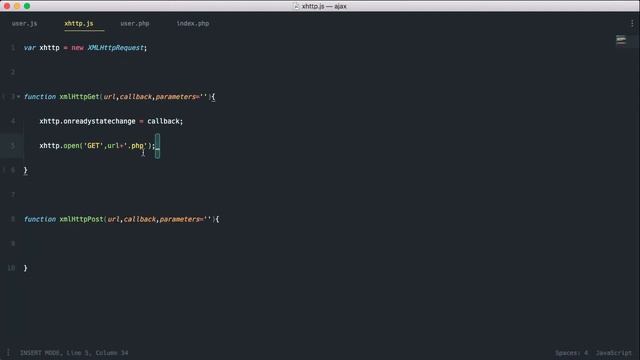Open the tab overflow menu icon
Viewport: 640px width, 360px height.
(x=632, y=24)
